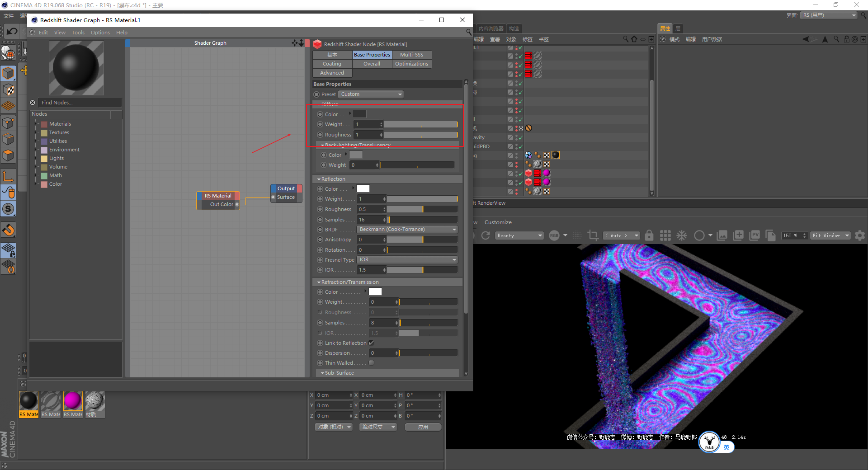This screenshot has height=470, width=868.
Task: Toggle the Reflection Roughness animation dot
Action: [x=320, y=209]
